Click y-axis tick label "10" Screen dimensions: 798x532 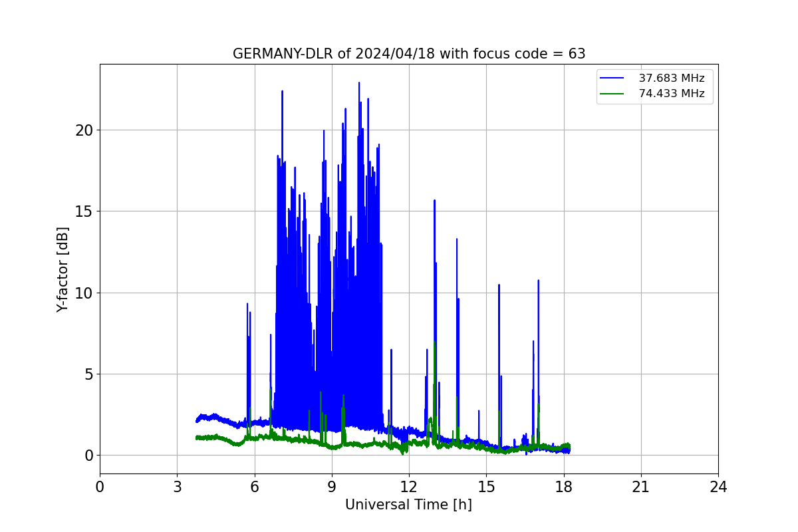click(83, 293)
